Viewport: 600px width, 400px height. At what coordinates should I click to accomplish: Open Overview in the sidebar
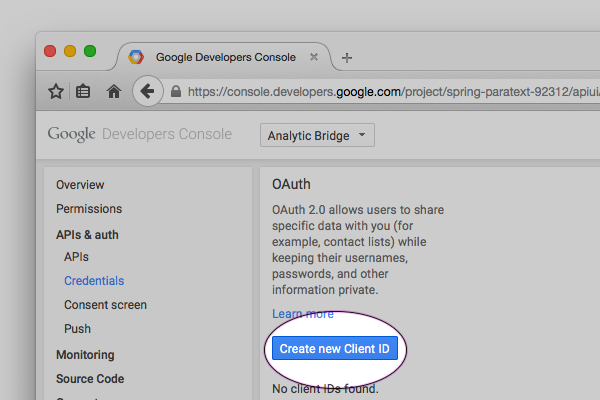(80, 185)
